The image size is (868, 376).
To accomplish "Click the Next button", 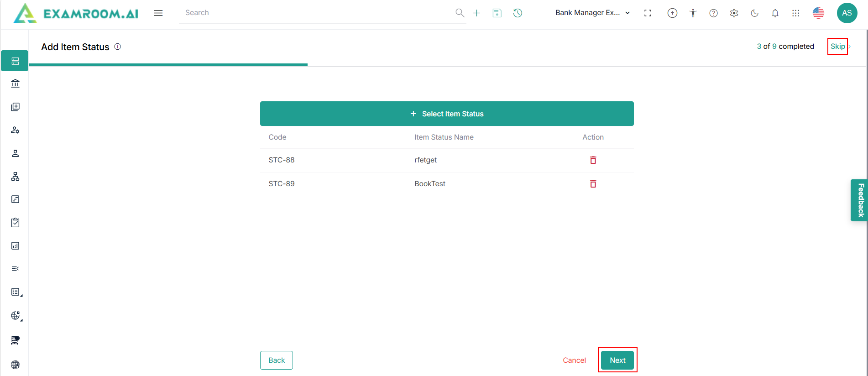I will coord(617,360).
